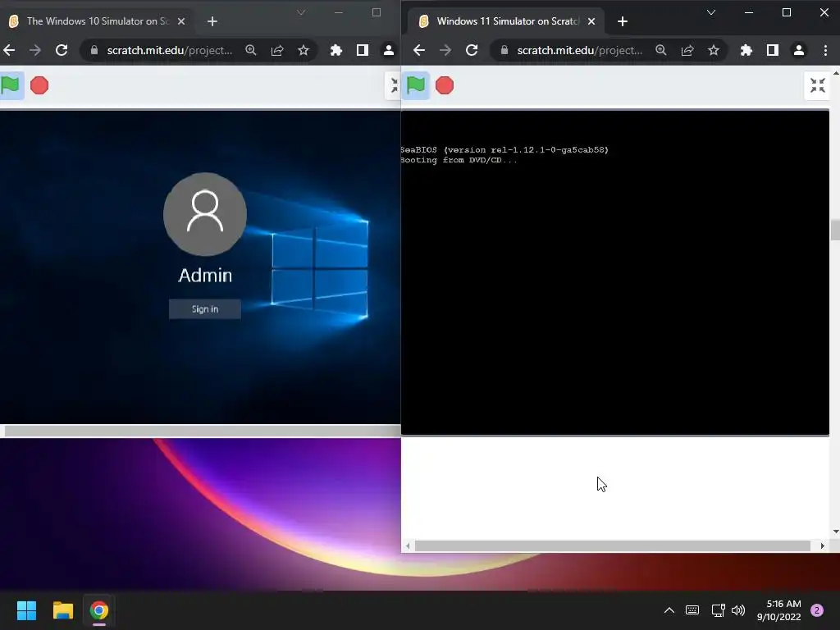Click Booting from DVD/CD text
Viewport: 840px width, 630px height.
pyautogui.click(x=459, y=160)
